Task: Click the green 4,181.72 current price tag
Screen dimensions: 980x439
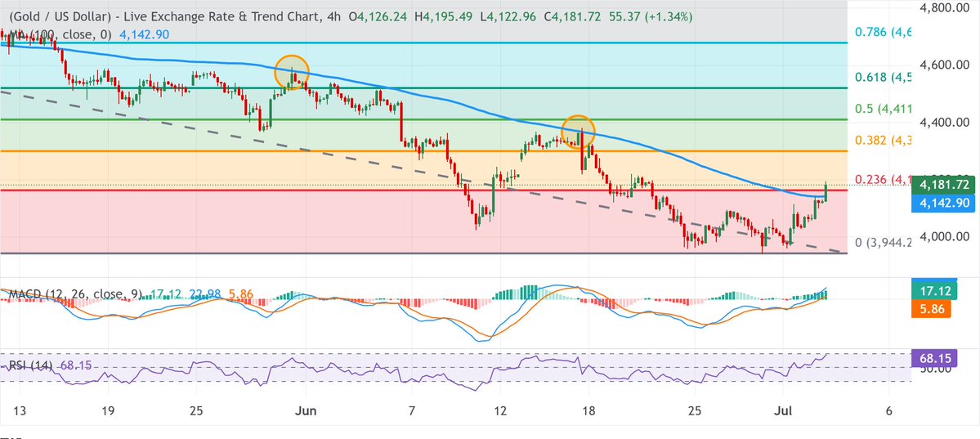Action: [943, 185]
